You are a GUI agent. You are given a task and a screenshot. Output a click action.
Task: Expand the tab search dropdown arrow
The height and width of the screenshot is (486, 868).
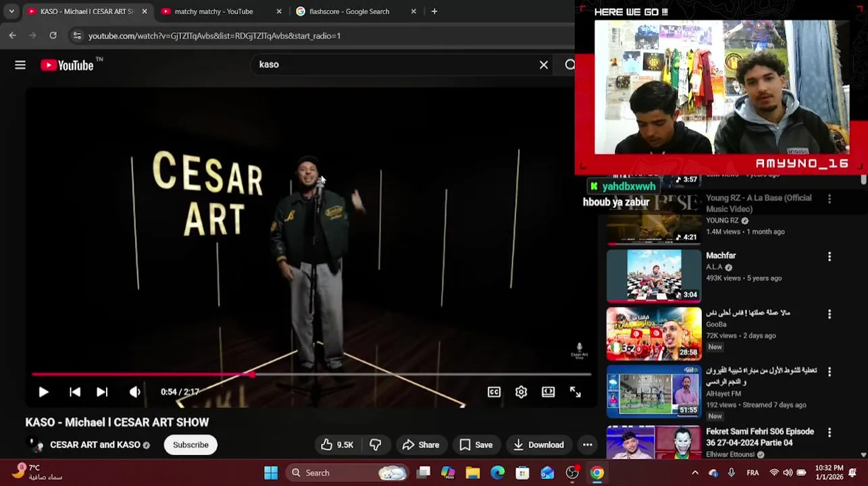tap(11, 11)
